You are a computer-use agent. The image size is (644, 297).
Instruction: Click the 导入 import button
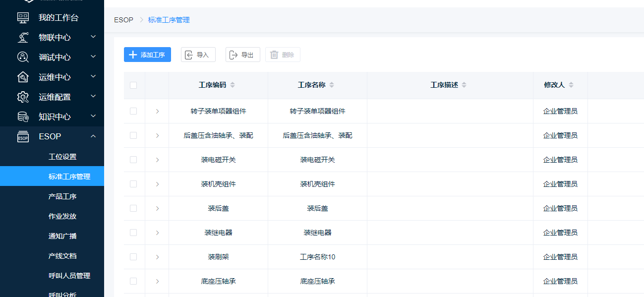(x=198, y=55)
